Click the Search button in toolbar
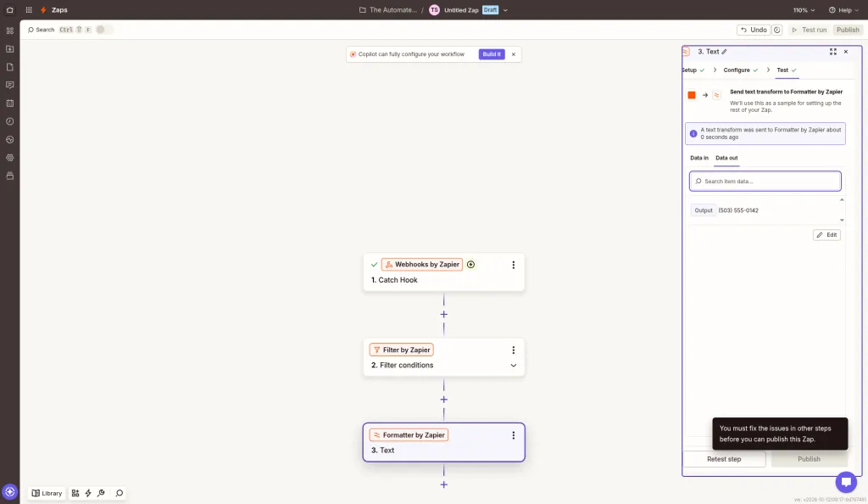The image size is (868, 504). tap(41, 30)
